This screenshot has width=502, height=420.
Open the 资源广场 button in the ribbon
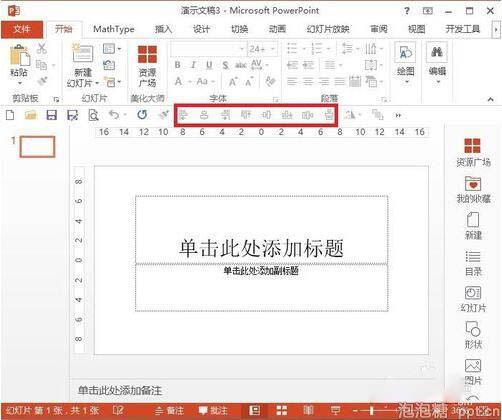coord(147,66)
